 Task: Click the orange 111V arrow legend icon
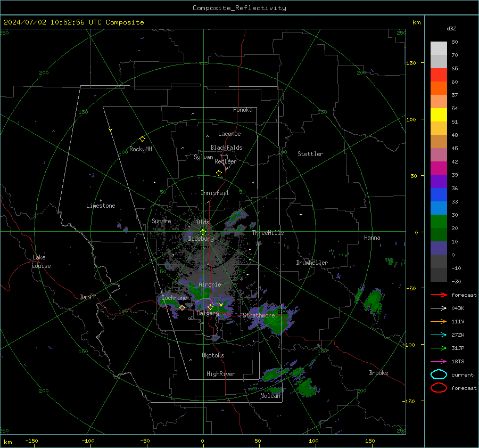439,321
